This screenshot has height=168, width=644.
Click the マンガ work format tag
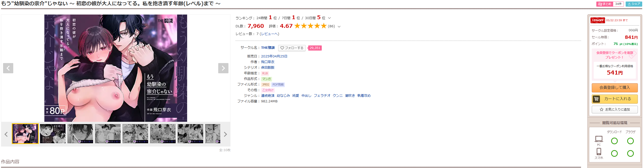pos(266,79)
